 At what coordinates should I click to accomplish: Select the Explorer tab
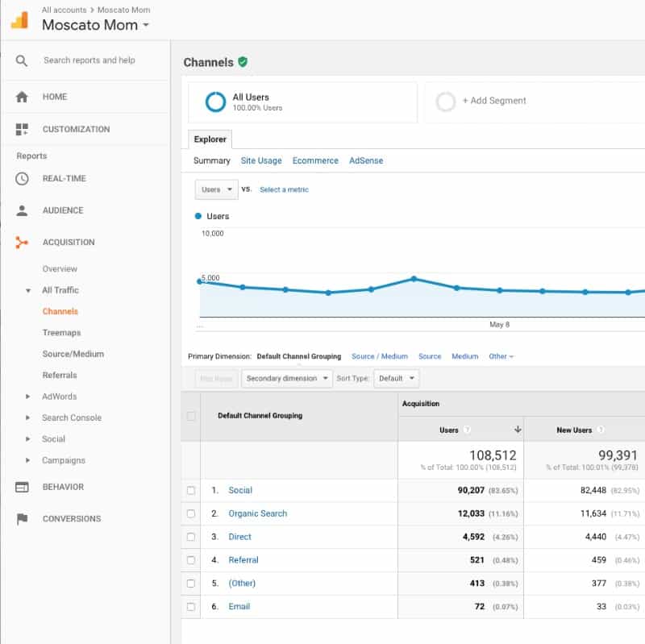[210, 139]
